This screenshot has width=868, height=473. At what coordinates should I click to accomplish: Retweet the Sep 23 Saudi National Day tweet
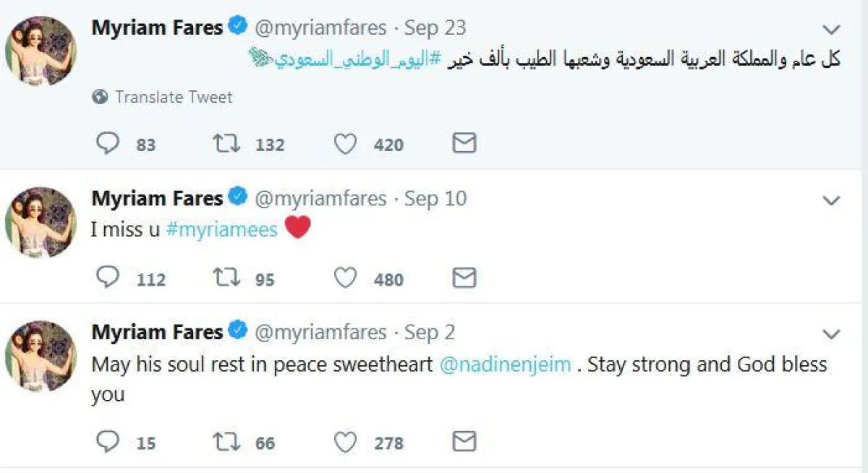pos(226,144)
